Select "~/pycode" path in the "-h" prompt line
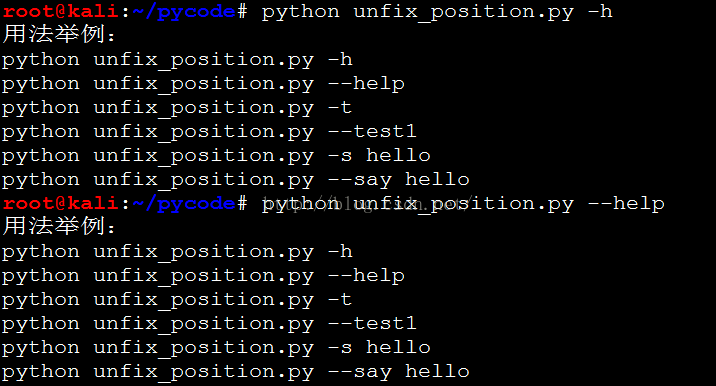 (x=184, y=12)
